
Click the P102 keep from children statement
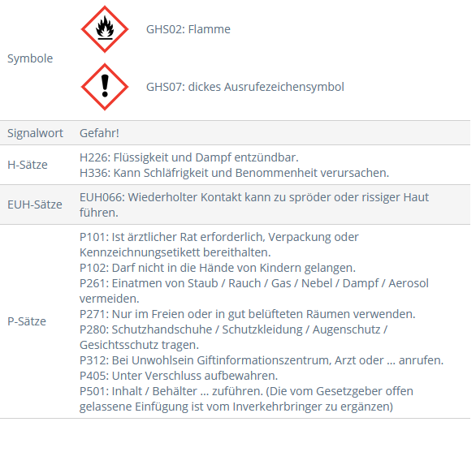pyautogui.click(x=218, y=268)
